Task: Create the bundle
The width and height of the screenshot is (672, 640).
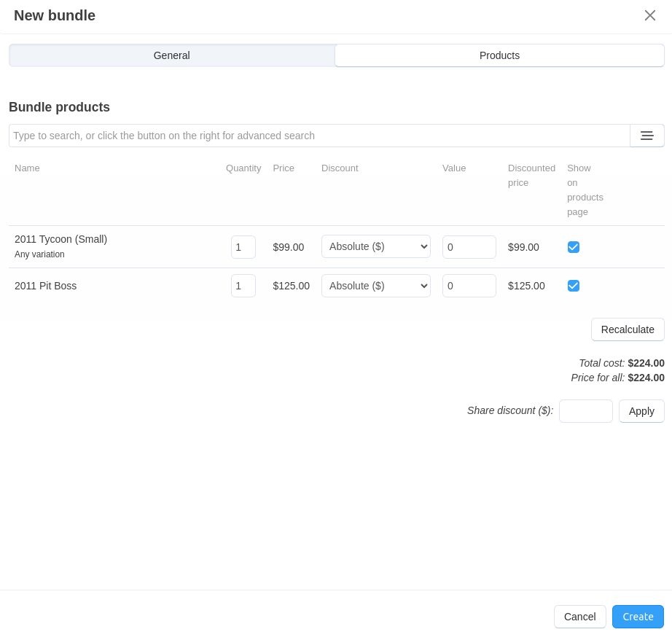Action: (638, 617)
